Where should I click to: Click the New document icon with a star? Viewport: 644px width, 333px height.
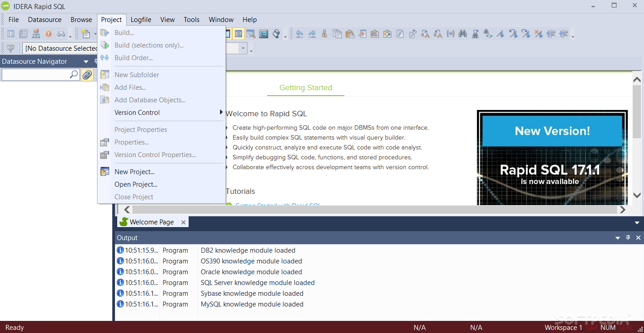(86, 34)
